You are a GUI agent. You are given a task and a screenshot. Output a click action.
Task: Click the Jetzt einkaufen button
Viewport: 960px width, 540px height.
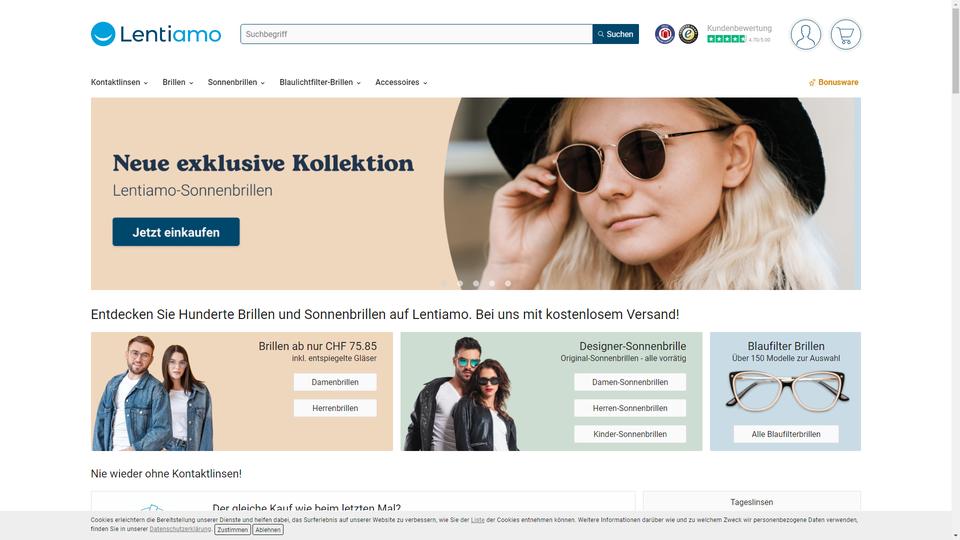[176, 232]
